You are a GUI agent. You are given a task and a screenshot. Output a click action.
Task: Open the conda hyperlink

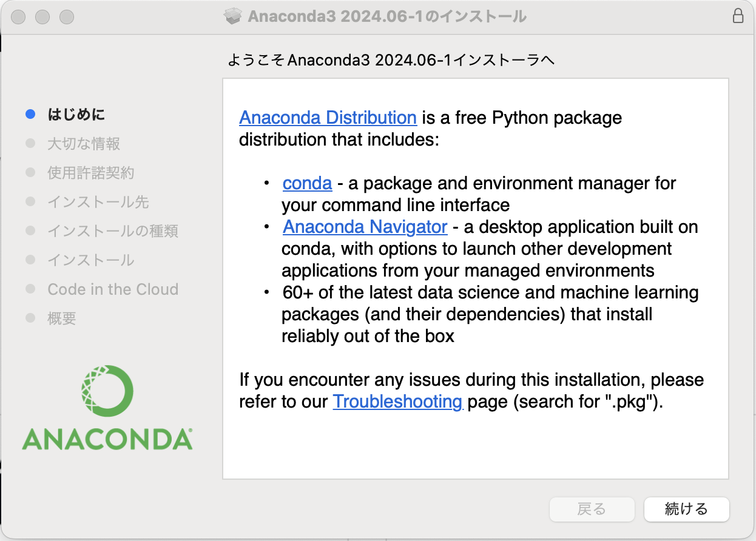click(307, 183)
